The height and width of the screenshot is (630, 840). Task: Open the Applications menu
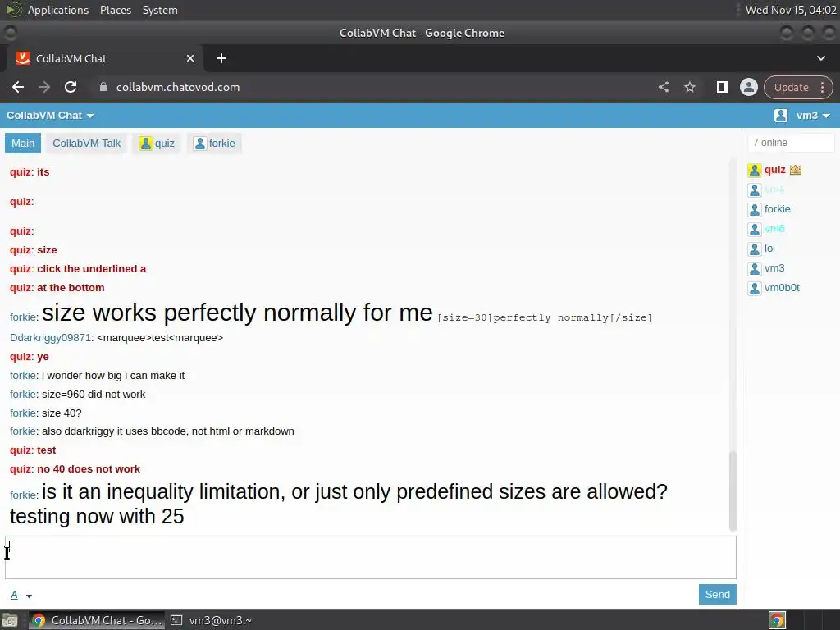tap(58, 10)
